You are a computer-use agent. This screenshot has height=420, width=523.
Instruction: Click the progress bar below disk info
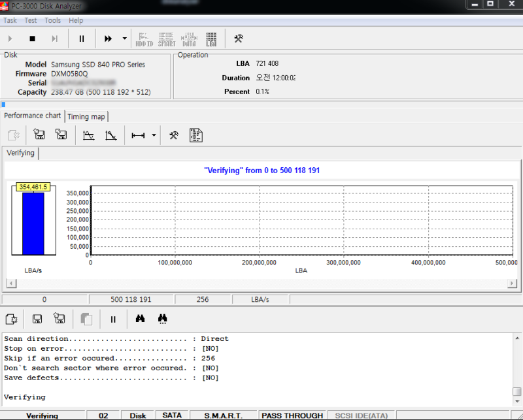pos(261,105)
